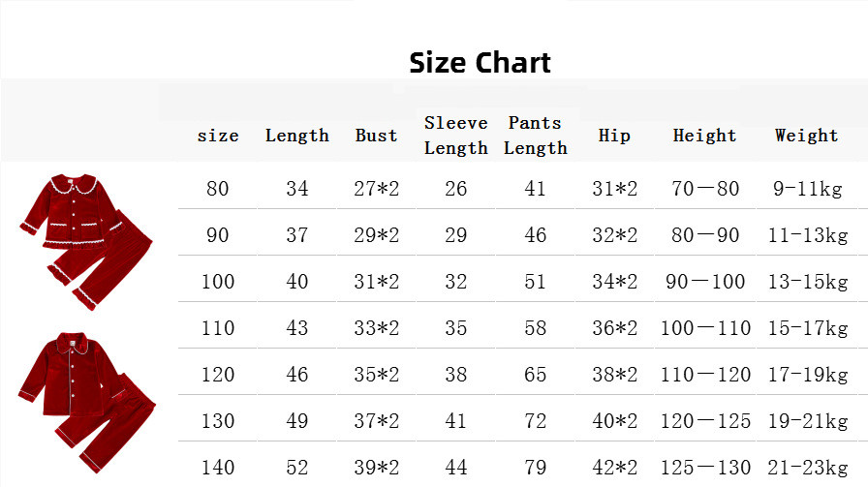Click the pants length value 79
The image size is (868, 487).
(536, 468)
